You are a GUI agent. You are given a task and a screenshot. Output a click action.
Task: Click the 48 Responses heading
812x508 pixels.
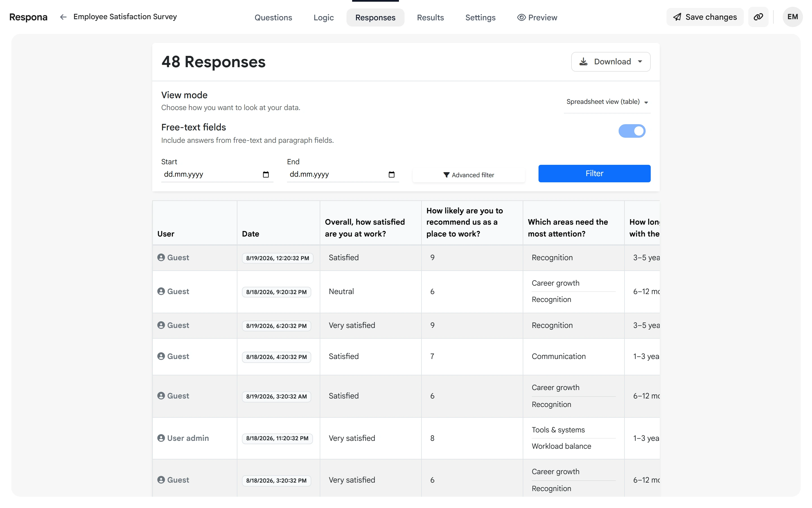(213, 62)
